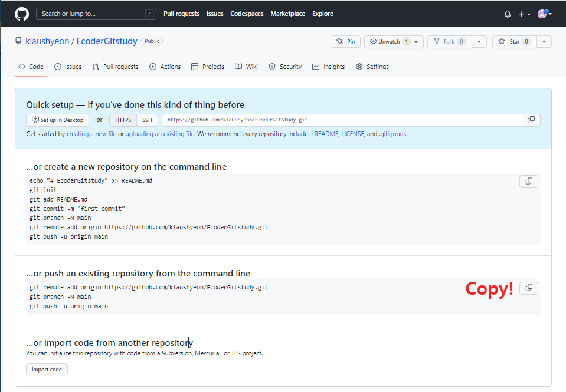Open the repository Settings tab

coord(372,67)
